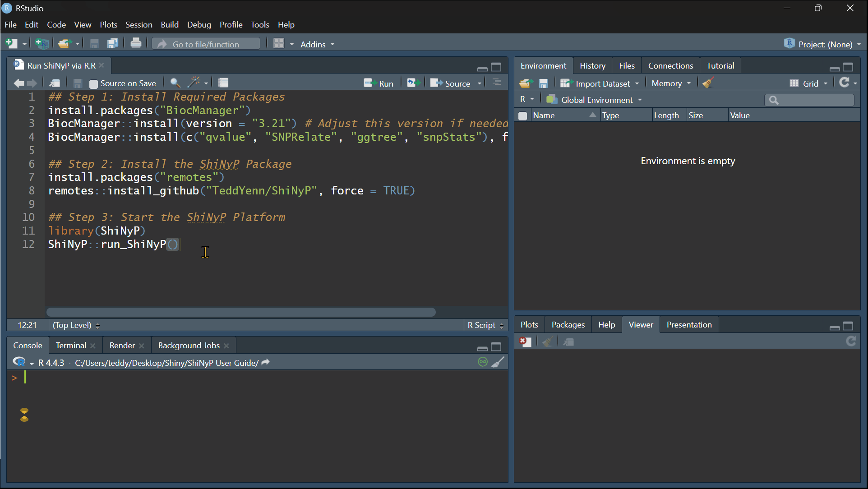Open the Global Environment dropdown
This screenshot has width=868, height=489.
[594, 100]
